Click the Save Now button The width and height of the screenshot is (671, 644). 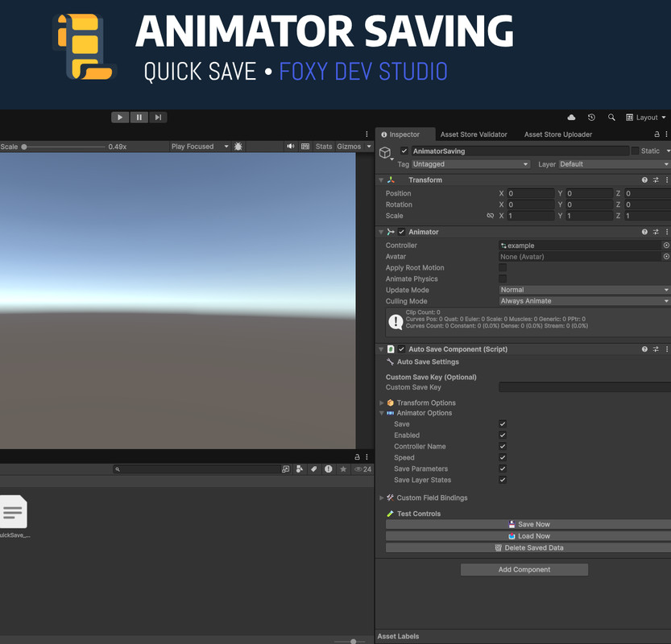pos(528,524)
